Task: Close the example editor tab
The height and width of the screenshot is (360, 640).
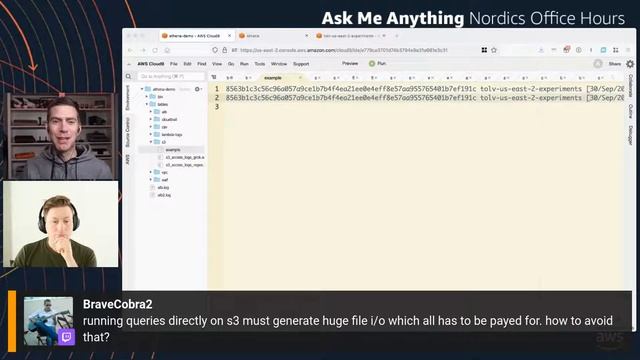Action: click(300, 78)
